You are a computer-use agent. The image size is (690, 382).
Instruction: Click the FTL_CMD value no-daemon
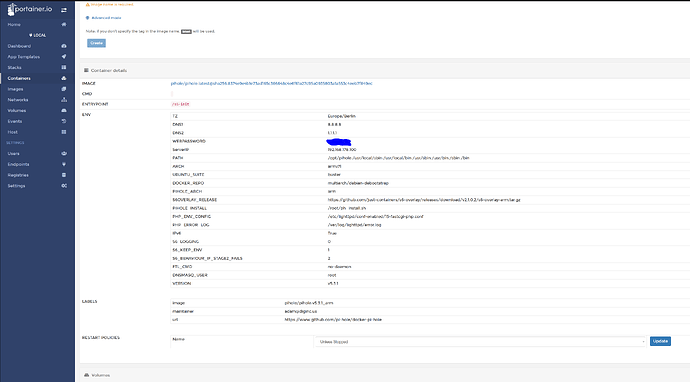tap(339, 267)
